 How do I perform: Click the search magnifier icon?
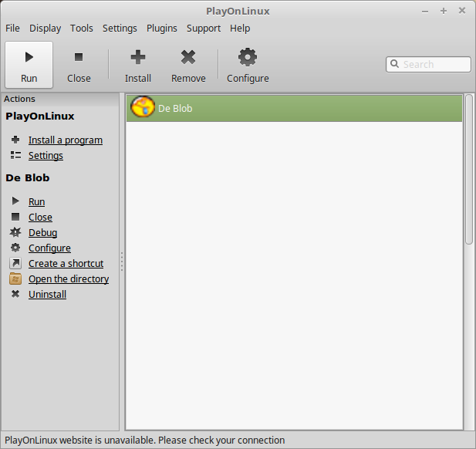(394, 64)
